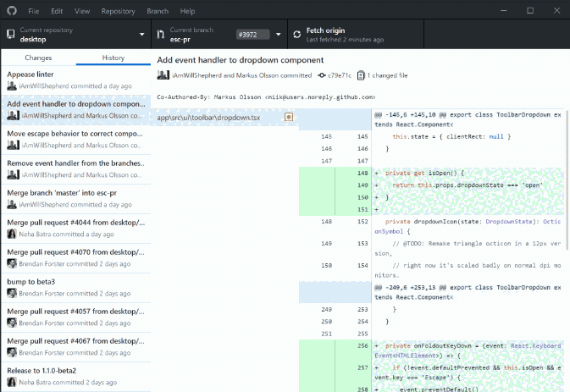Maximize the GitHub Desktop window
Image resolution: width=570 pixels, height=392 pixels.
point(530,10)
